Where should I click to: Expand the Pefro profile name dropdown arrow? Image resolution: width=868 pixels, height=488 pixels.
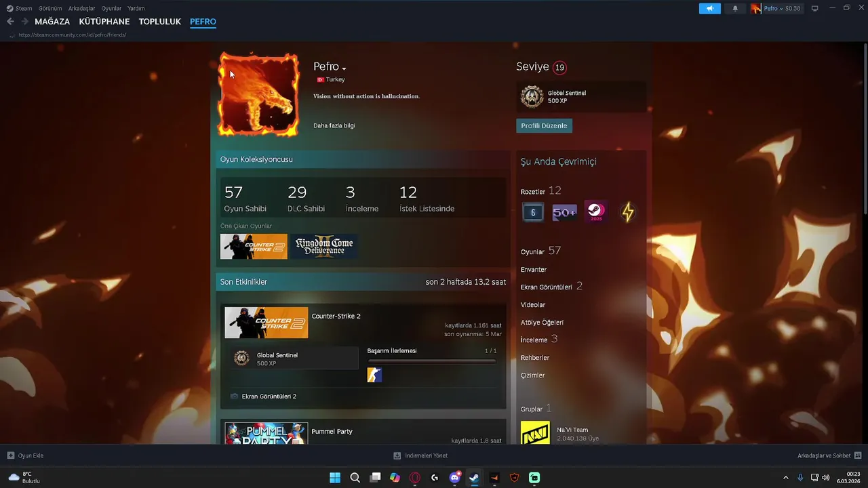click(344, 68)
